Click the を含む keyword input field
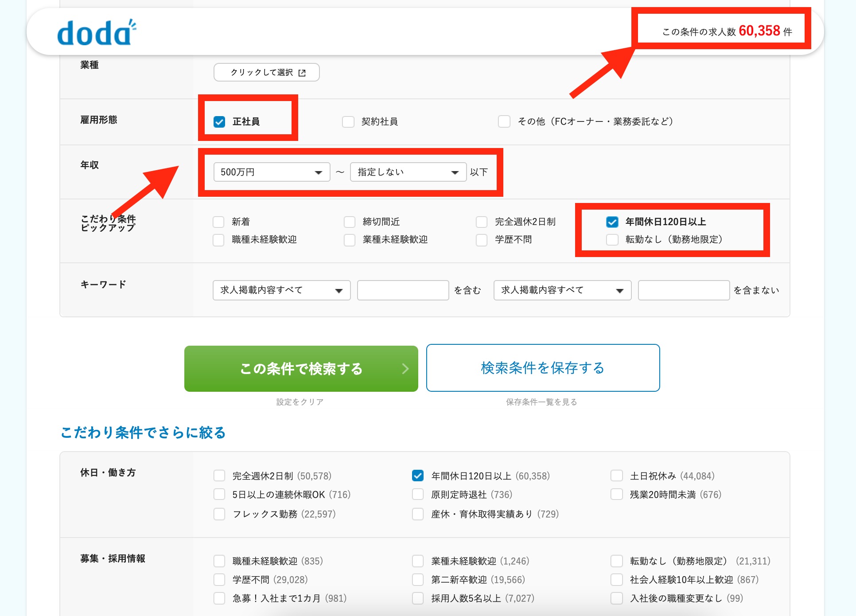 [403, 290]
